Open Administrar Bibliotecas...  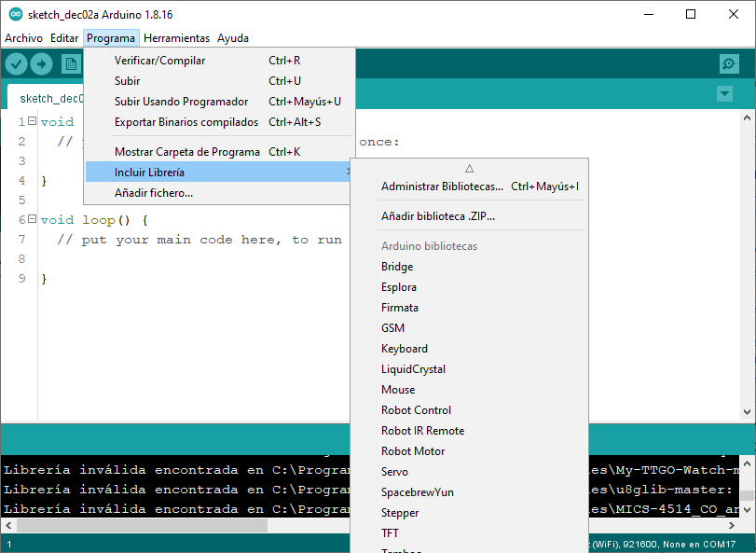point(470,187)
